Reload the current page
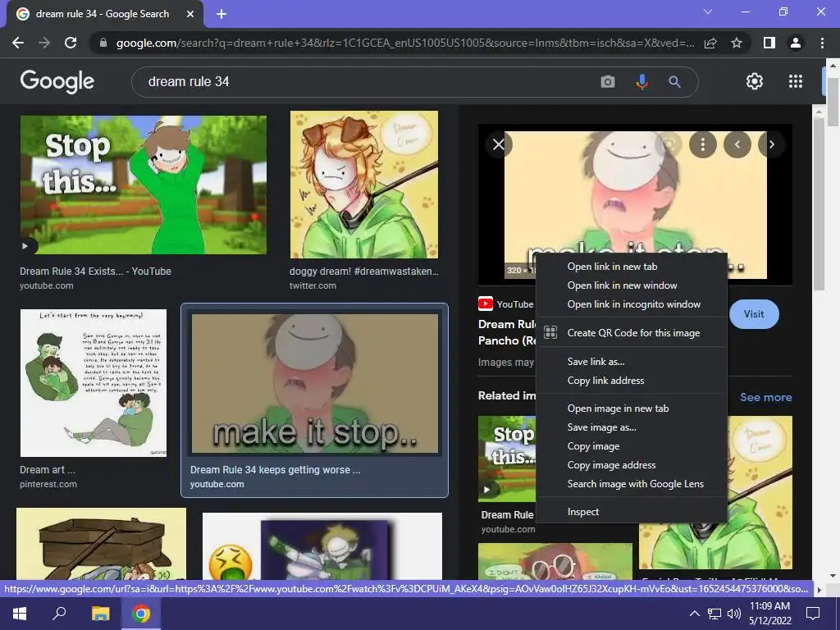840x630 pixels. pos(71,43)
